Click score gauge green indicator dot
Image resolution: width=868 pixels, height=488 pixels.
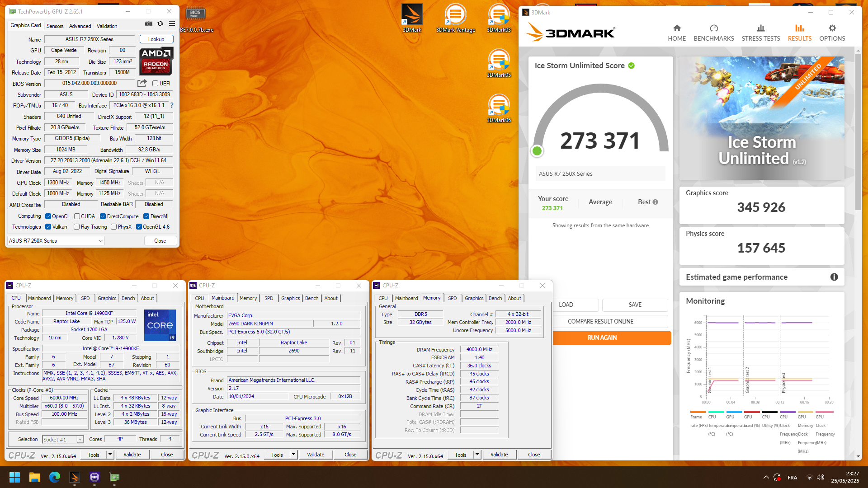click(x=537, y=151)
